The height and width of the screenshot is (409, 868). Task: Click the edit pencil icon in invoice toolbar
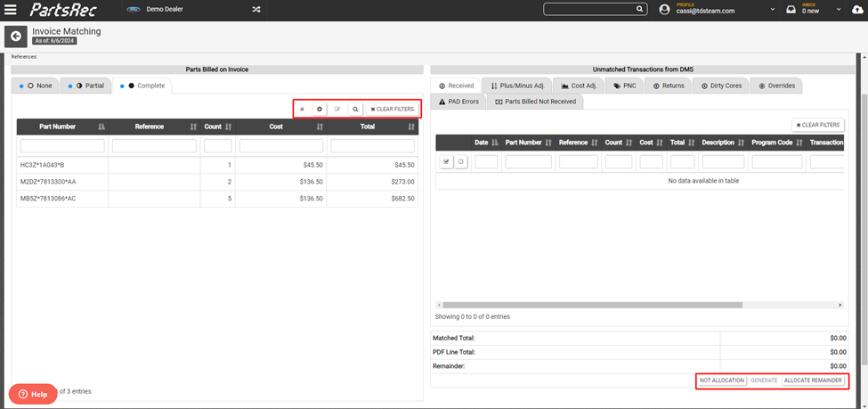point(337,110)
